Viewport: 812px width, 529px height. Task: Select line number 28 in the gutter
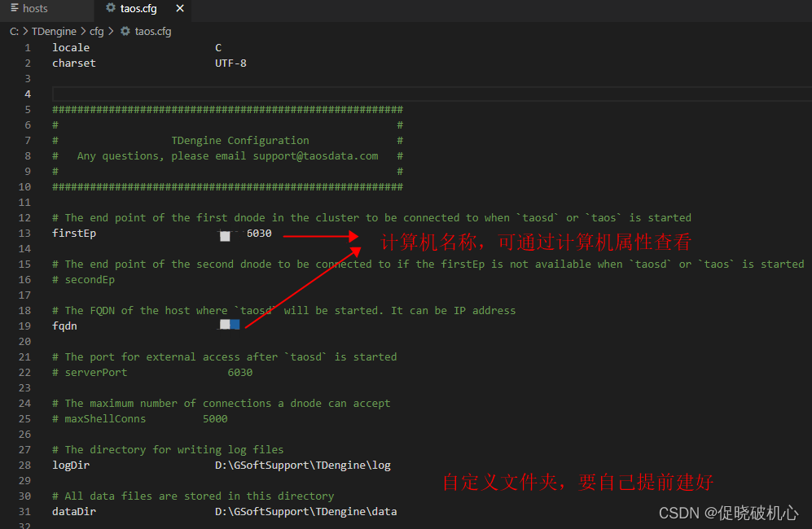coord(28,466)
